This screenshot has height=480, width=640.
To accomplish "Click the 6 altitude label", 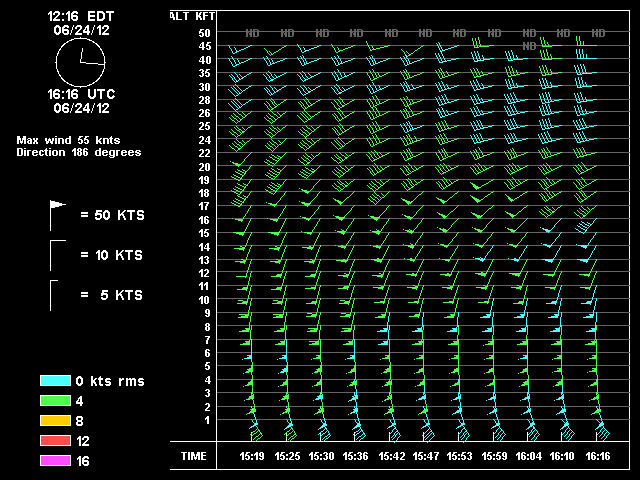I will pyautogui.click(x=207, y=353).
